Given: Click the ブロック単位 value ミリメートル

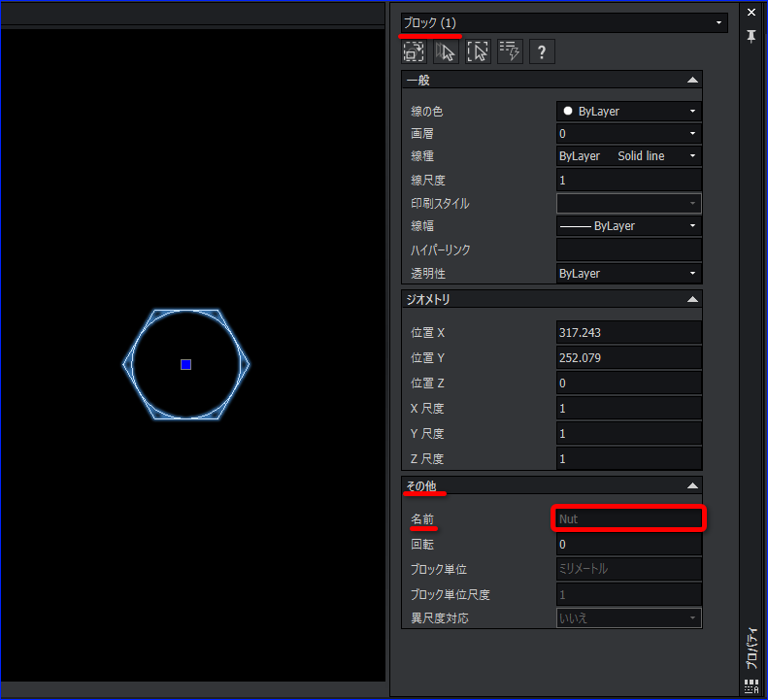Looking at the screenshot, I should (x=629, y=569).
